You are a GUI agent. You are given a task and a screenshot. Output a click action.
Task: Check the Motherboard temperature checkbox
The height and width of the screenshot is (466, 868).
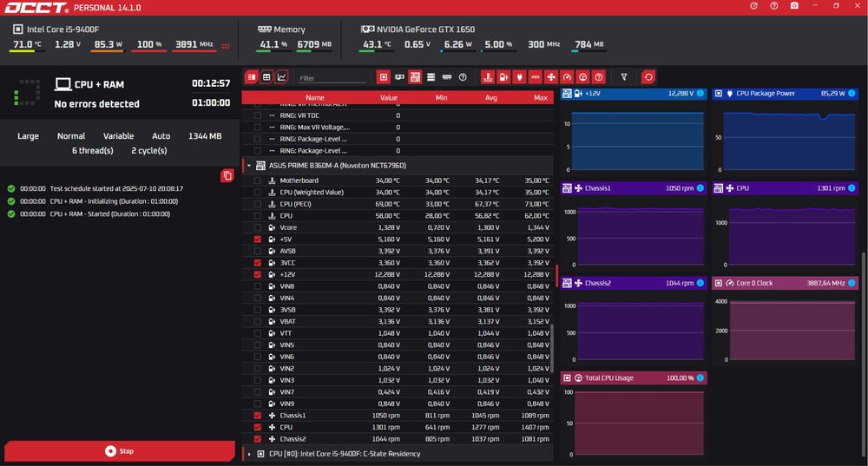click(x=258, y=180)
